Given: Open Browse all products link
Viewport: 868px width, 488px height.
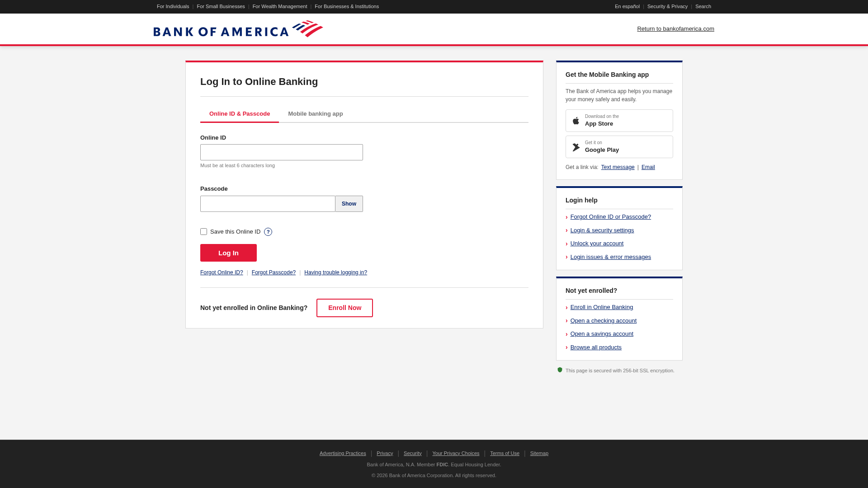Looking at the screenshot, I should pyautogui.click(x=596, y=347).
